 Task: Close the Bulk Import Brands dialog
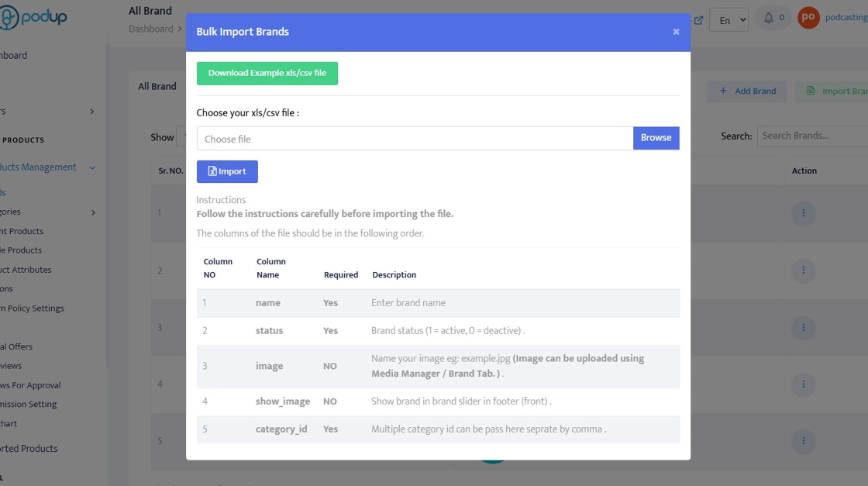point(676,32)
